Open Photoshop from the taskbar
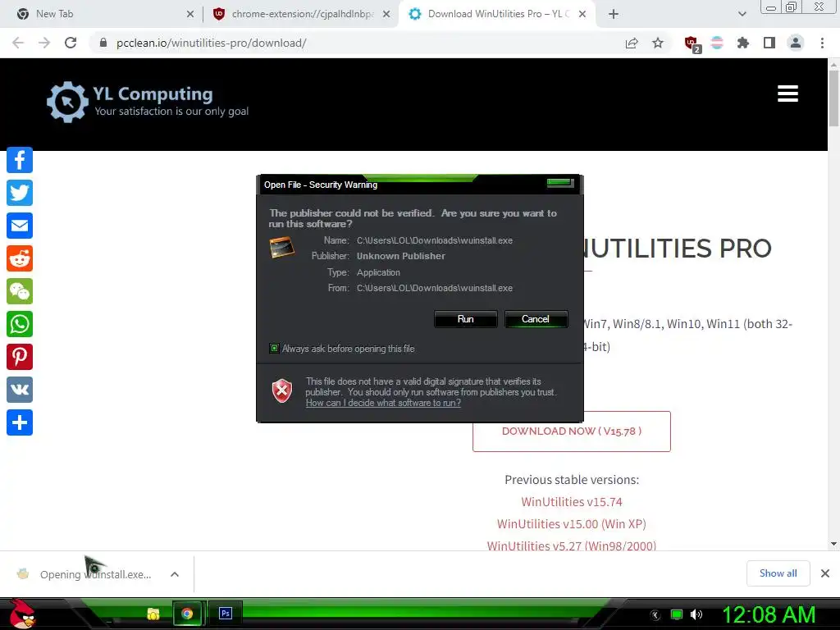This screenshot has height=630, width=840. point(226,614)
